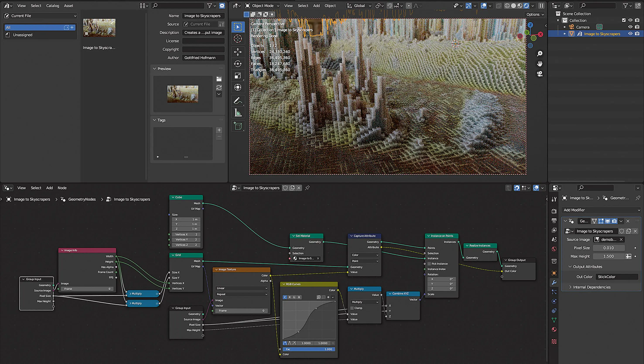Select the Measure tool
The image size is (644, 364).
point(237,113)
